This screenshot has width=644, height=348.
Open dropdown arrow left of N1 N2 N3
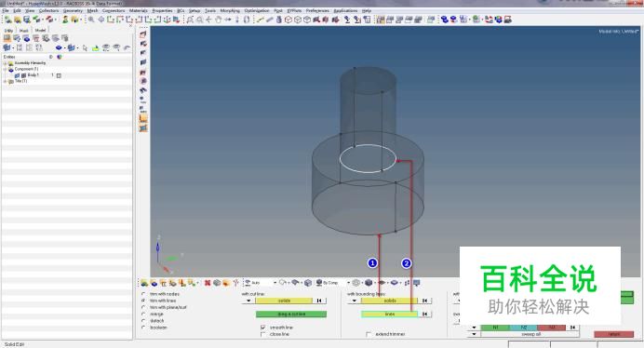point(474,328)
